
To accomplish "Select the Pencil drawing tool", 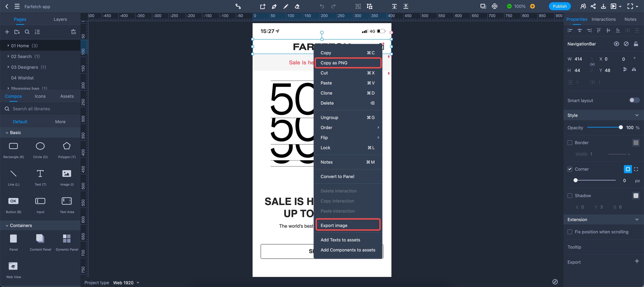I will (x=285, y=6).
